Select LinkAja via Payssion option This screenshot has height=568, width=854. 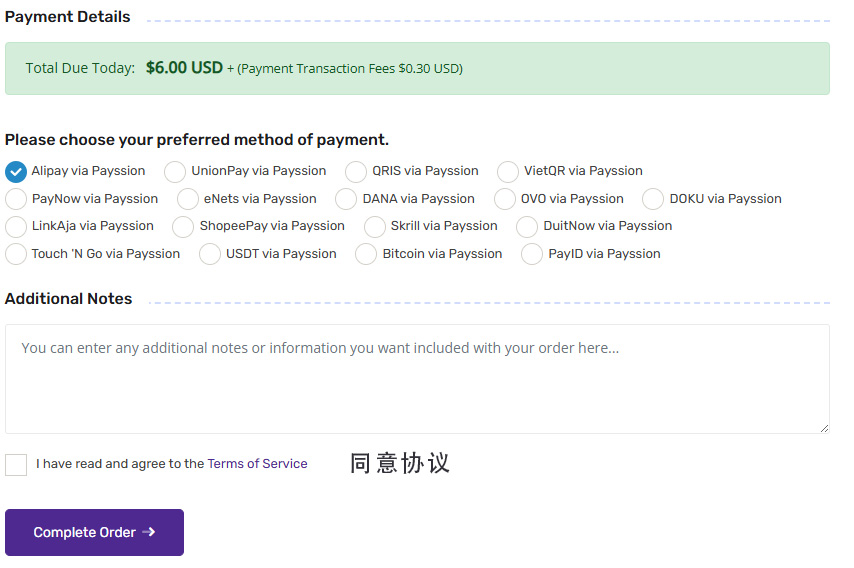16,226
